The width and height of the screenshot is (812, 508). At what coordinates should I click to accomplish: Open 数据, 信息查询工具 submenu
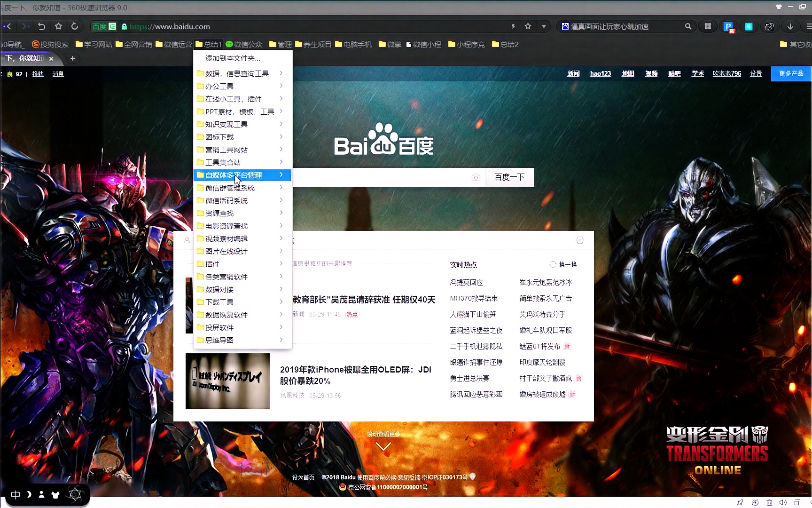(x=242, y=73)
